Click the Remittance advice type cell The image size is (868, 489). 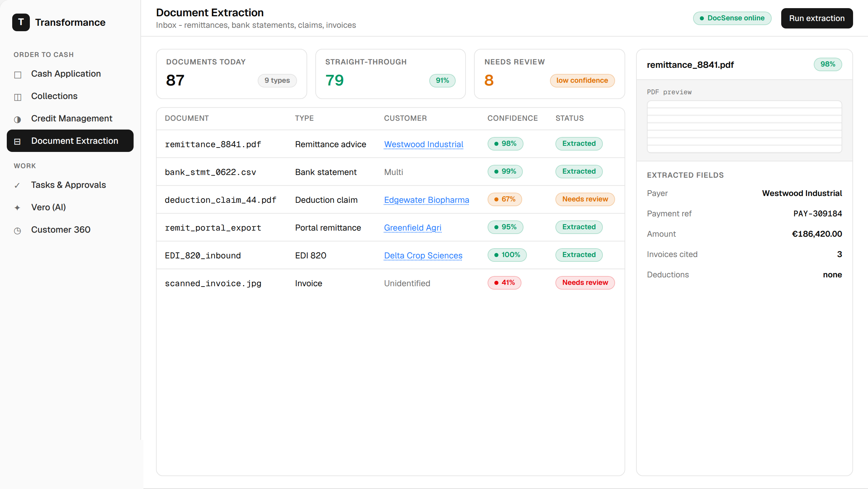click(330, 144)
